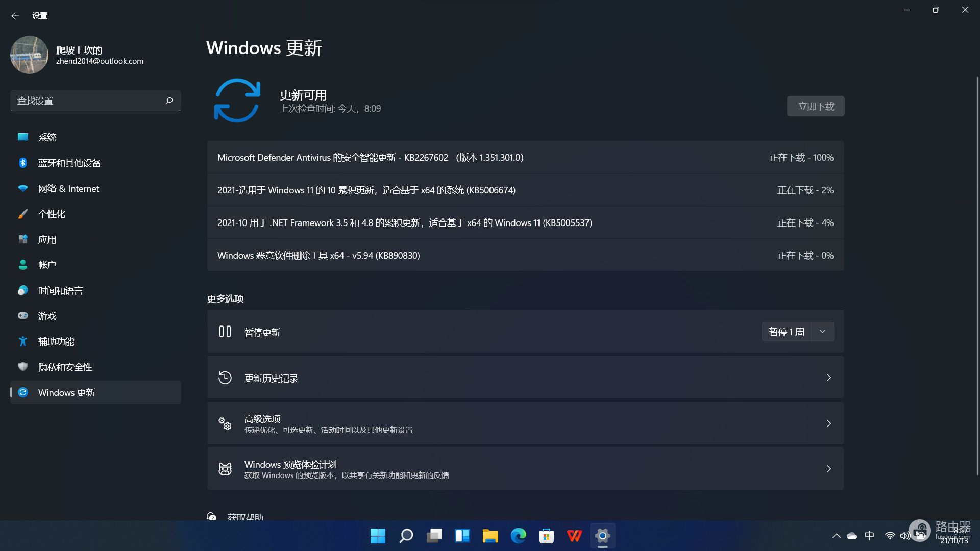
Task: Click the 中 input method indicator
Action: (x=870, y=536)
